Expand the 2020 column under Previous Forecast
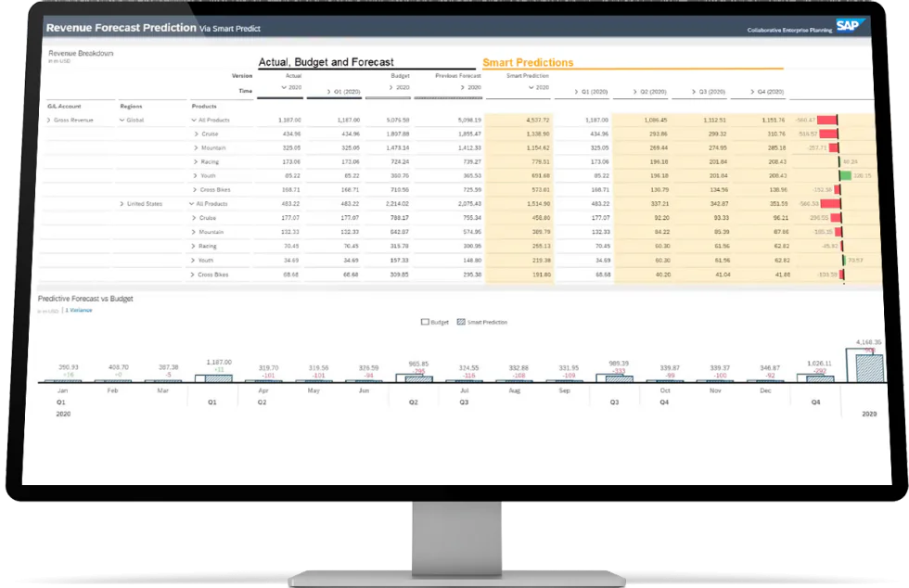The image size is (909, 588). click(x=463, y=87)
